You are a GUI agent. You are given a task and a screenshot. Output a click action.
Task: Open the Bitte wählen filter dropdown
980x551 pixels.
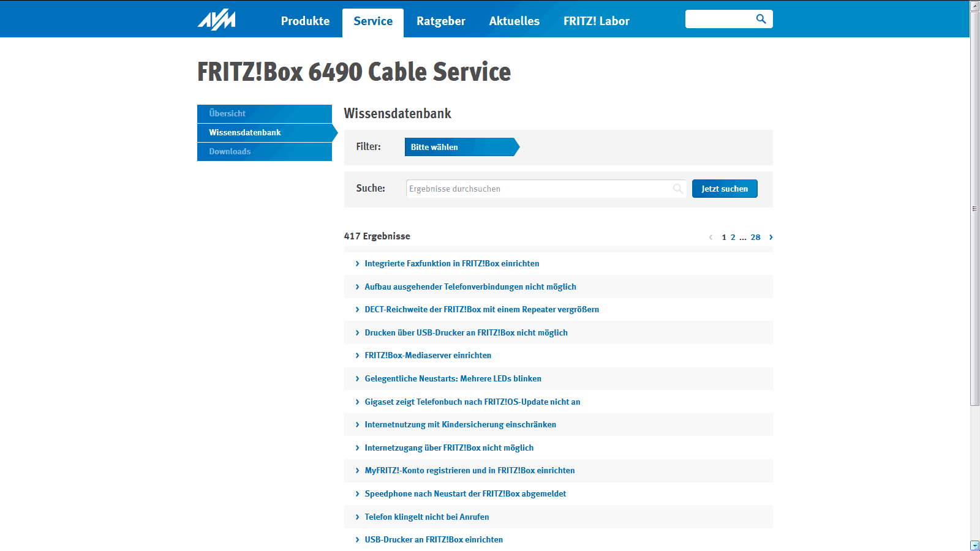click(x=462, y=147)
